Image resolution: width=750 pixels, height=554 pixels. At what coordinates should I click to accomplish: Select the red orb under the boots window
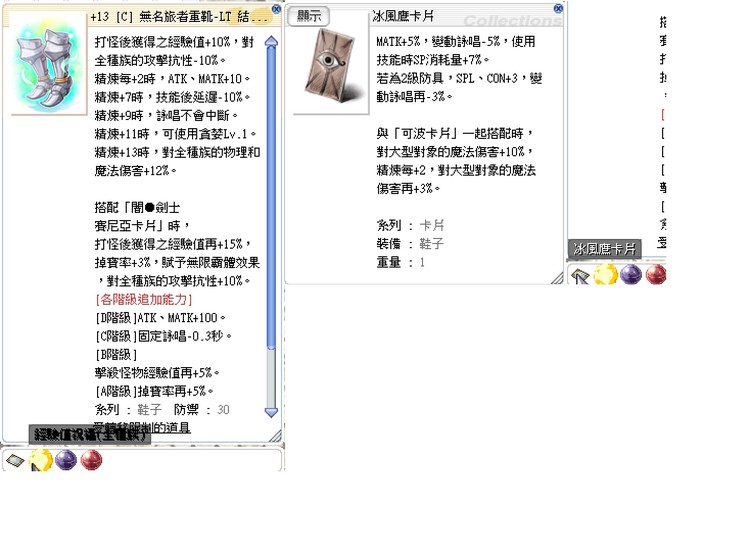pos(91,460)
